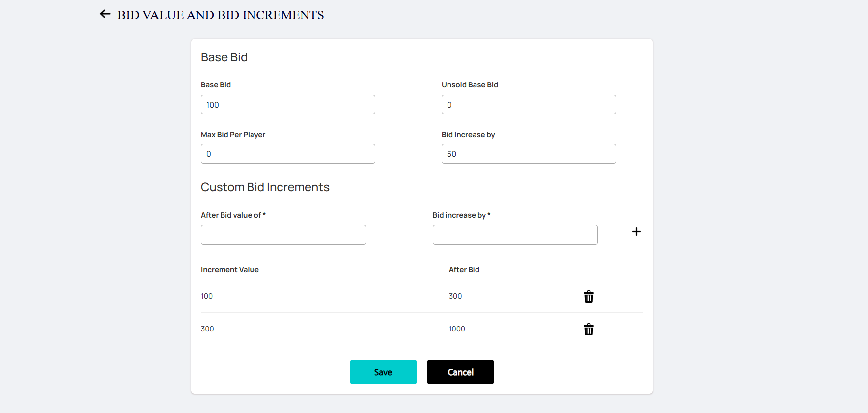Click After Bid value 1000 in table
This screenshot has height=413, width=868.
click(x=457, y=329)
